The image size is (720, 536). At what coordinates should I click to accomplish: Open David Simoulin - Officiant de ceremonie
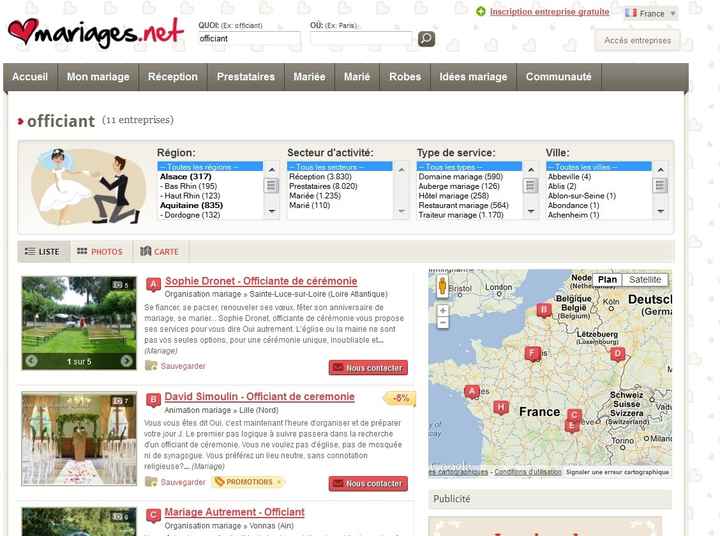(259, 396)
